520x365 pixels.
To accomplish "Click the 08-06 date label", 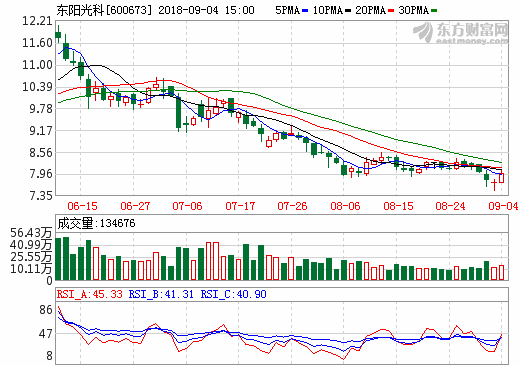I will [345, 206].
